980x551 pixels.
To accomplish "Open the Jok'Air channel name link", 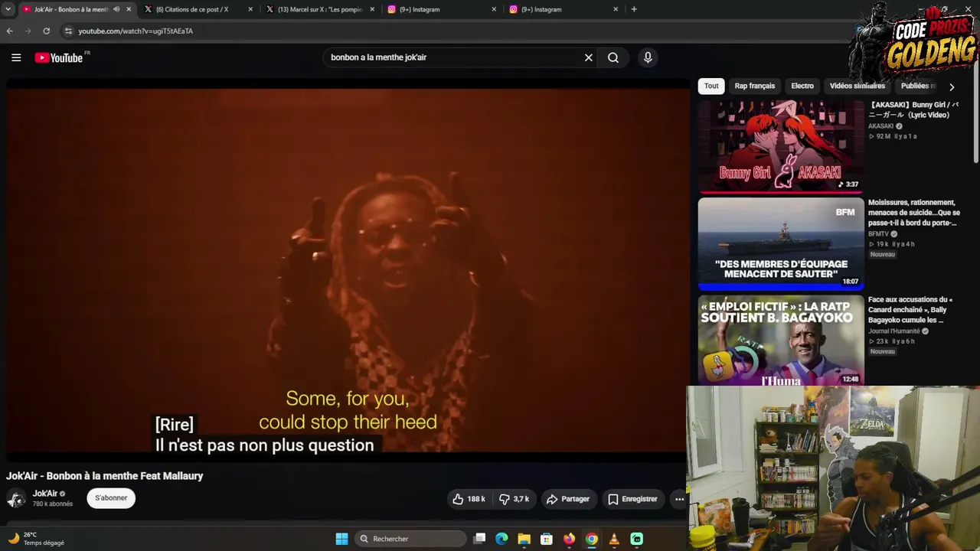I will point(45,494).
